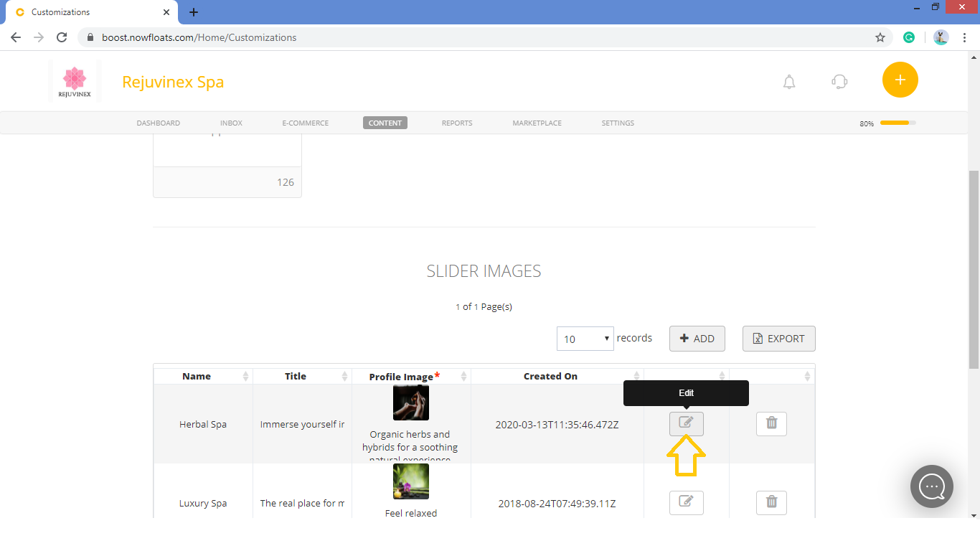Open the notifications bell
This screenshot has height=551, width=980.
point(789,82)
